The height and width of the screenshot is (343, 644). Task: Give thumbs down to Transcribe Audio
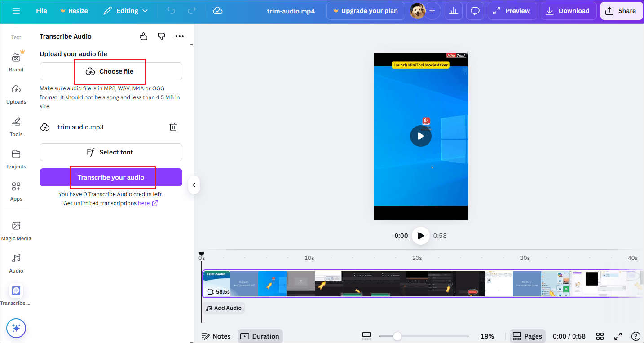[162, 36]
